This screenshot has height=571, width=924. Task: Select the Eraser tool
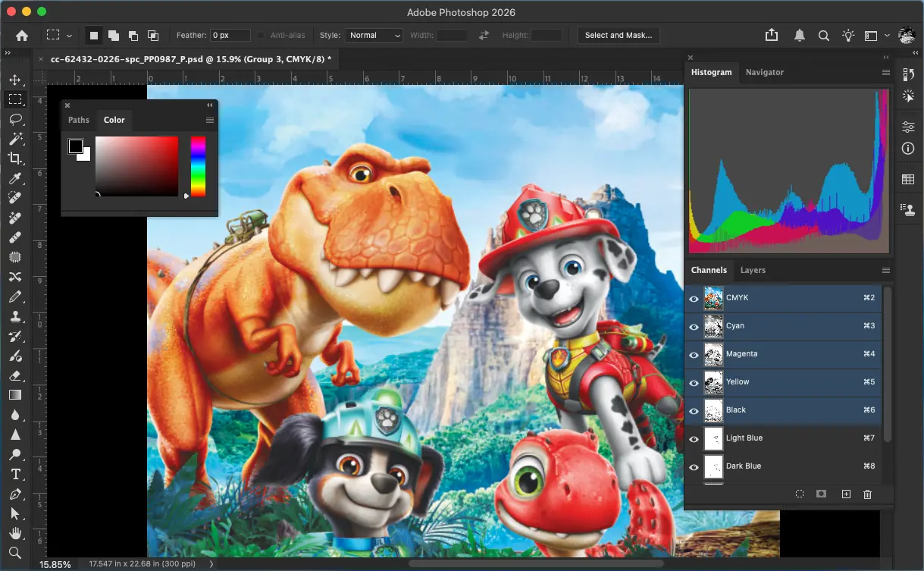[x=15, y=375]
